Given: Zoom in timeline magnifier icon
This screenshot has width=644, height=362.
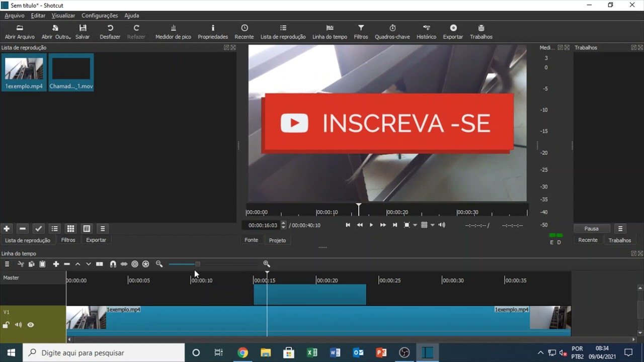Looking at the screenshot, I should click(267, 264).
